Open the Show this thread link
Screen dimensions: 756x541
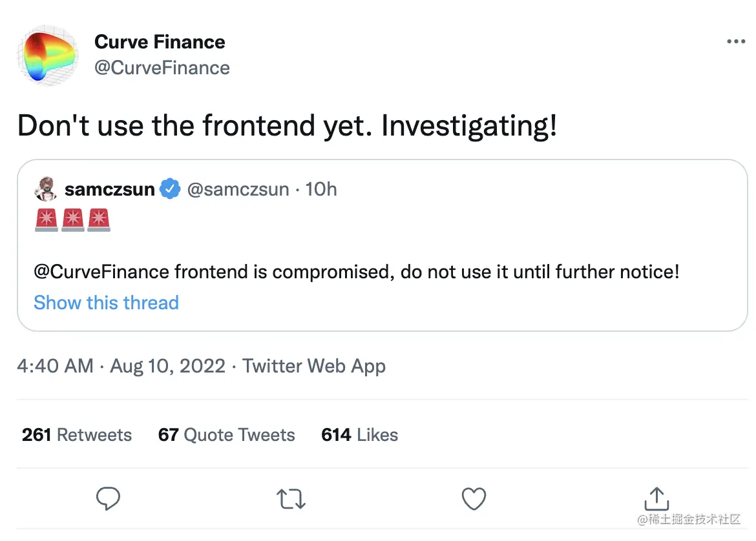[106, 303]
